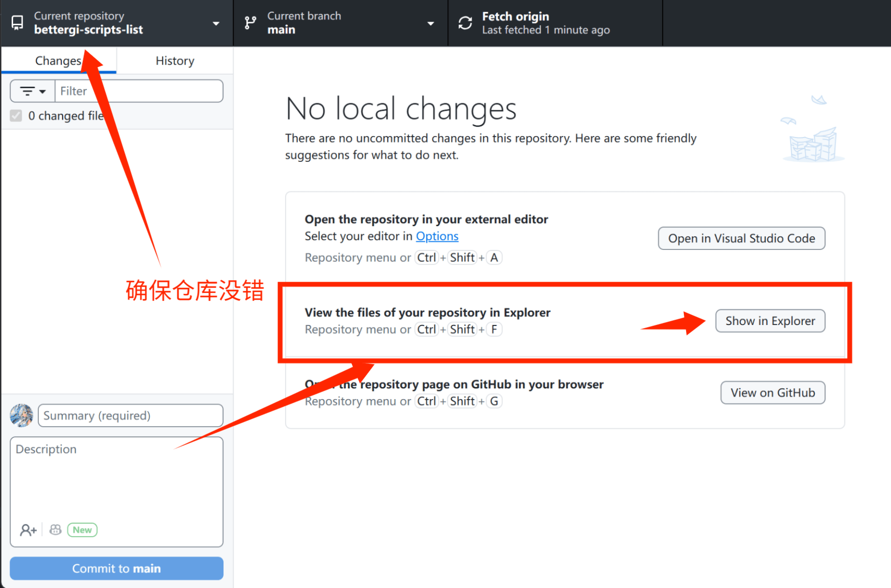The image size is (891, 588).
Task: Click Open in Visual Studio Code button
Action: coord(741,238)
